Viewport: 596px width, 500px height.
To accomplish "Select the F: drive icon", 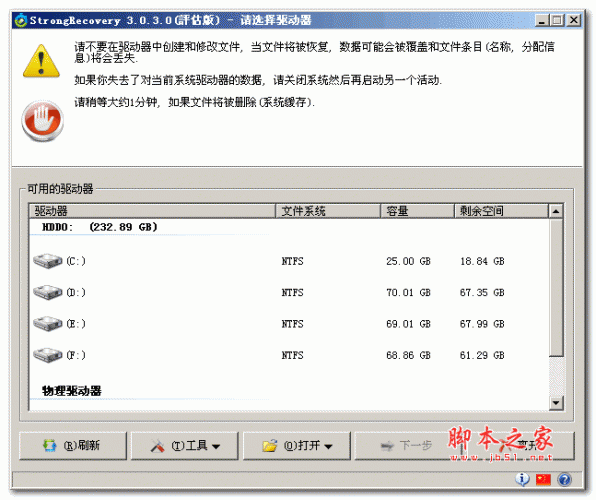I will pos(48,355).
